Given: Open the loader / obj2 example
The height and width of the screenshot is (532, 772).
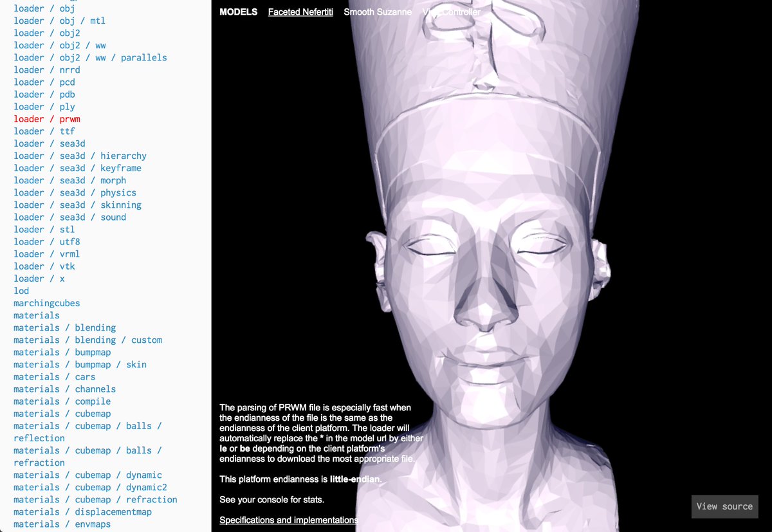Looking at the screenshot, I should coord(47,33).
